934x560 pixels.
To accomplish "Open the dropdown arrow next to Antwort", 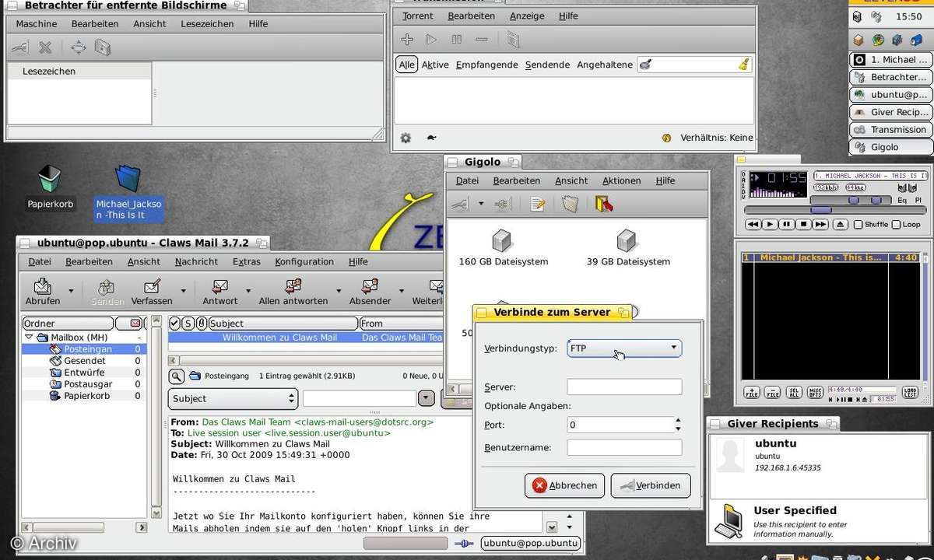I will click(x=249, y=292).
